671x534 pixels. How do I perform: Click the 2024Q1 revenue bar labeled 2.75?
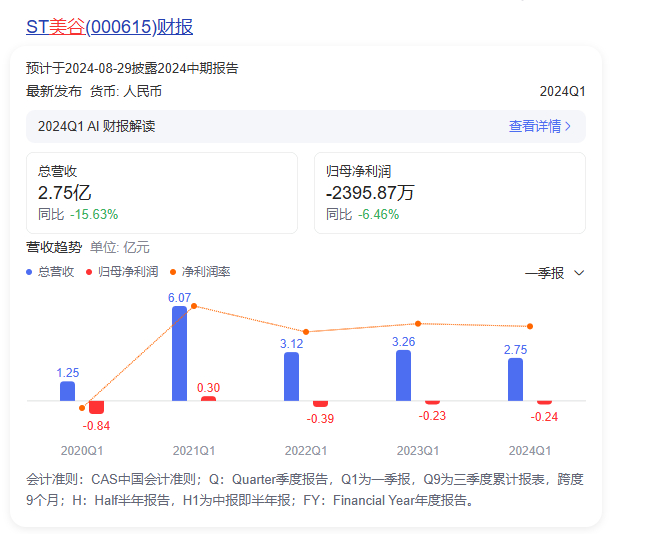point(516,380)
